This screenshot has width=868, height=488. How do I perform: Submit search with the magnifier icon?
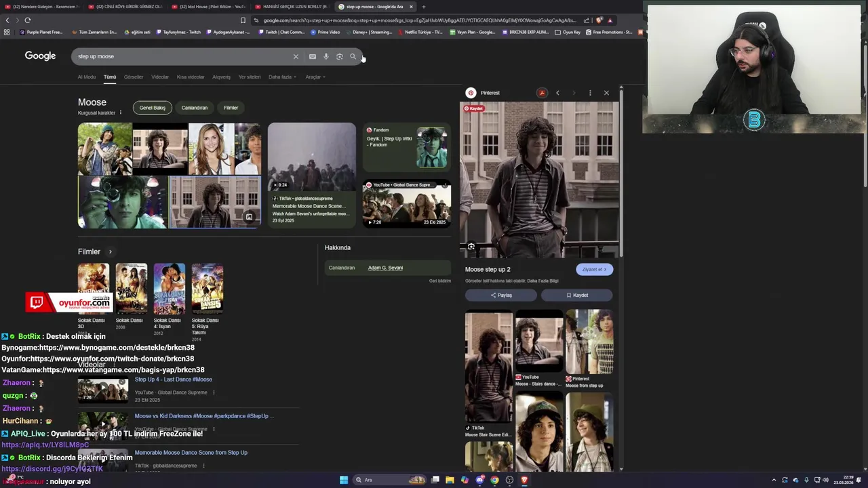pyautogui.click(x=353, y=56)
